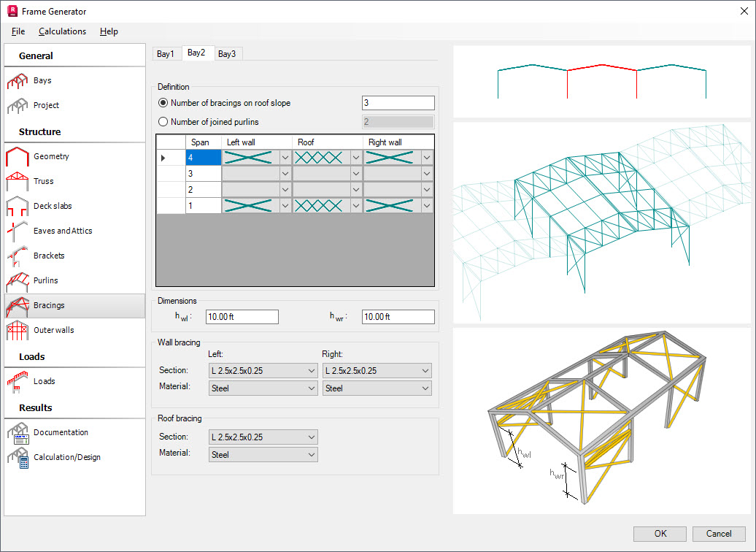The width and height of the screenshot is (756, 552).
Task: Select the 'Number of joined purlins' option
Action: (x=162, y=120)
